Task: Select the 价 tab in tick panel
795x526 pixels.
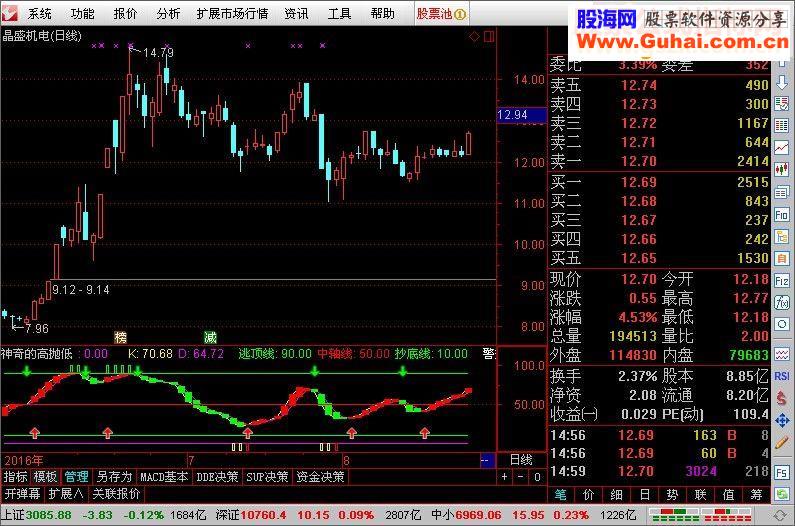Action: click(x=589, y=494)
